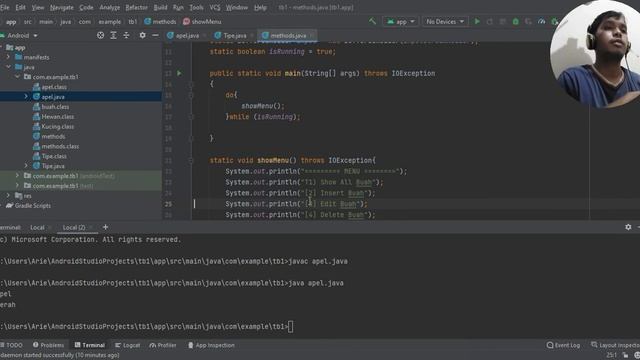The height and width of the screenshot is (360, 640).
Task: Click the 'javac apel.java' terminal line
Action: tap(174, 261)
